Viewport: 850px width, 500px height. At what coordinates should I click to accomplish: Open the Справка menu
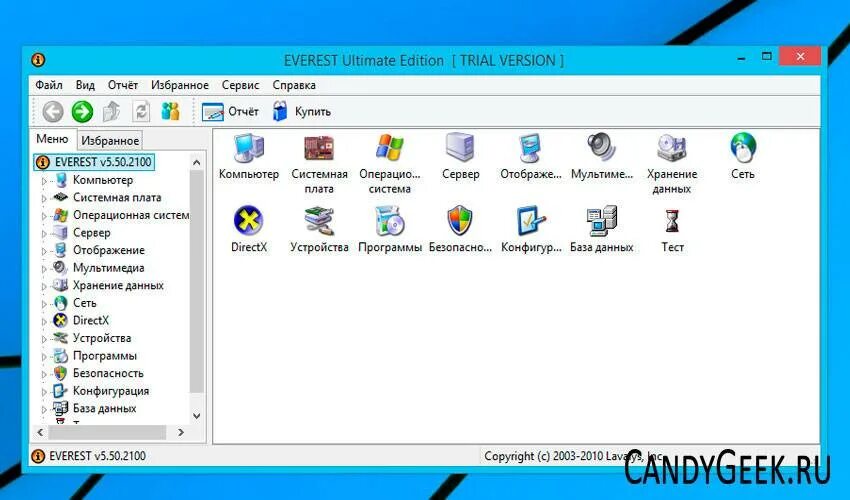point(294,85)
